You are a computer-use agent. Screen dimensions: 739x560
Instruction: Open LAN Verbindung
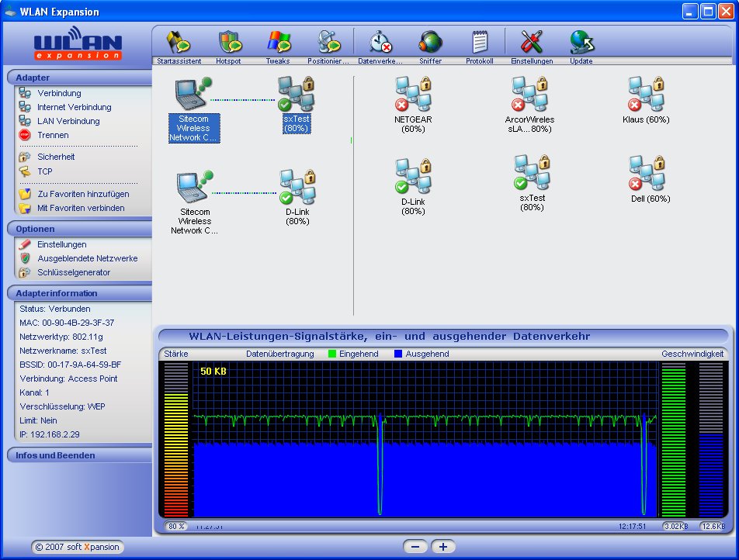tap(68, 121)
